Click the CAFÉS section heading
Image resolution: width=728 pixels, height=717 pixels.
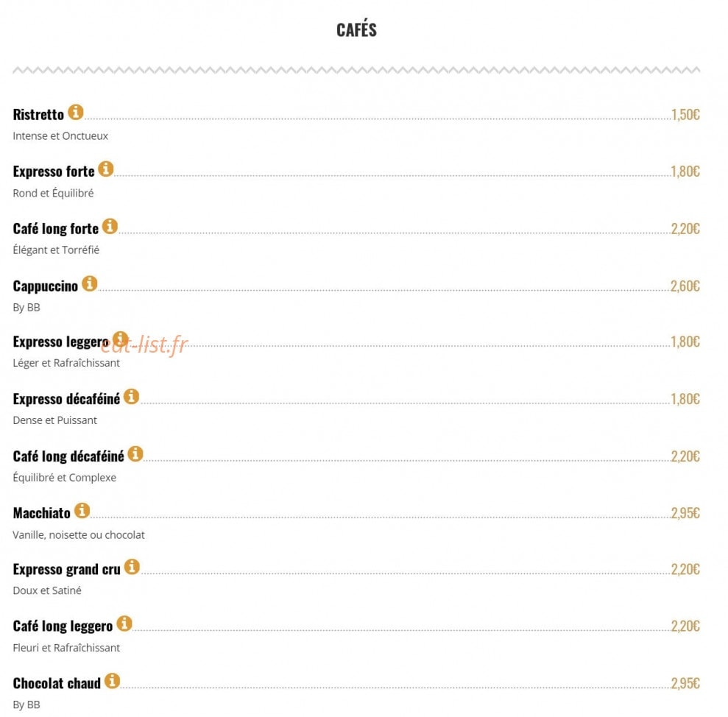coord(356,29)
